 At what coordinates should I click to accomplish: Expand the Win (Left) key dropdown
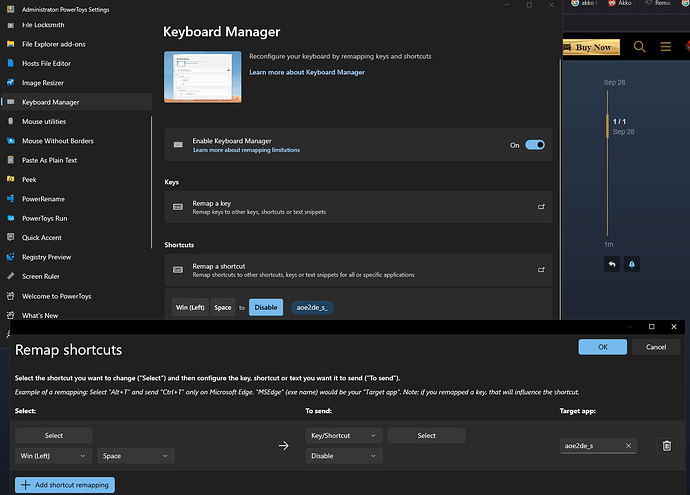(53, 456)
